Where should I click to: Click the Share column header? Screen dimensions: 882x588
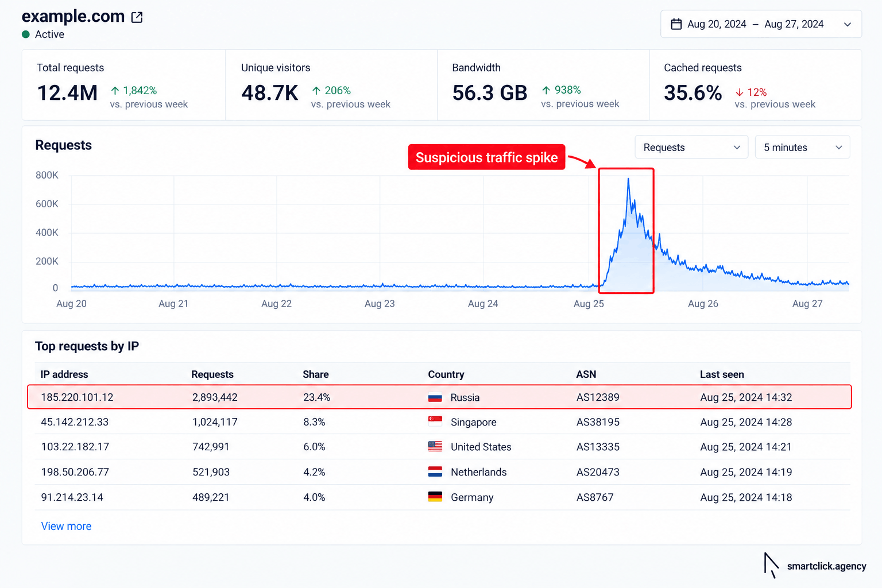[316, 374]
